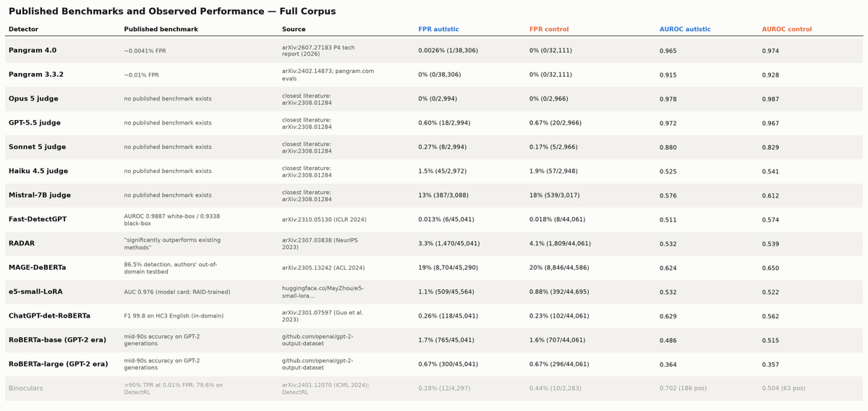This screenshot has width=868, height=411.
Task: Click the AUROC autistic value '0.364'
Action: click(668, 365)
